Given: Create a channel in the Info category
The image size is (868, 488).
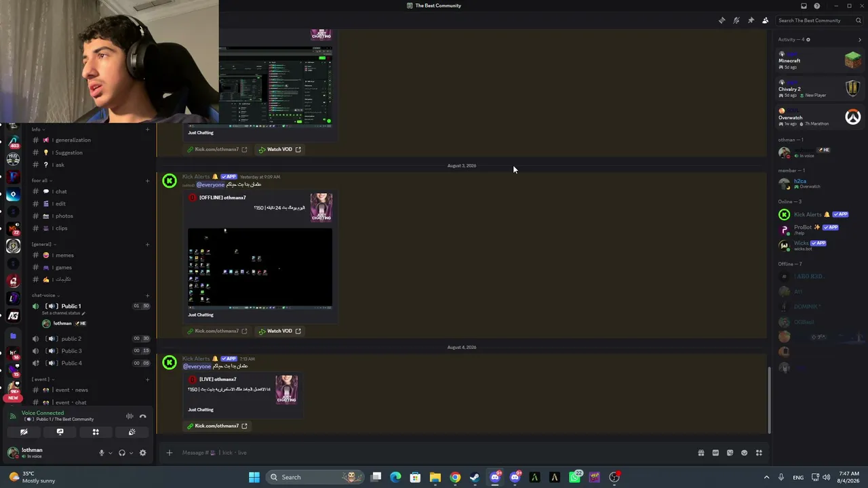Looking at the screenshot, I should (147, 129).
